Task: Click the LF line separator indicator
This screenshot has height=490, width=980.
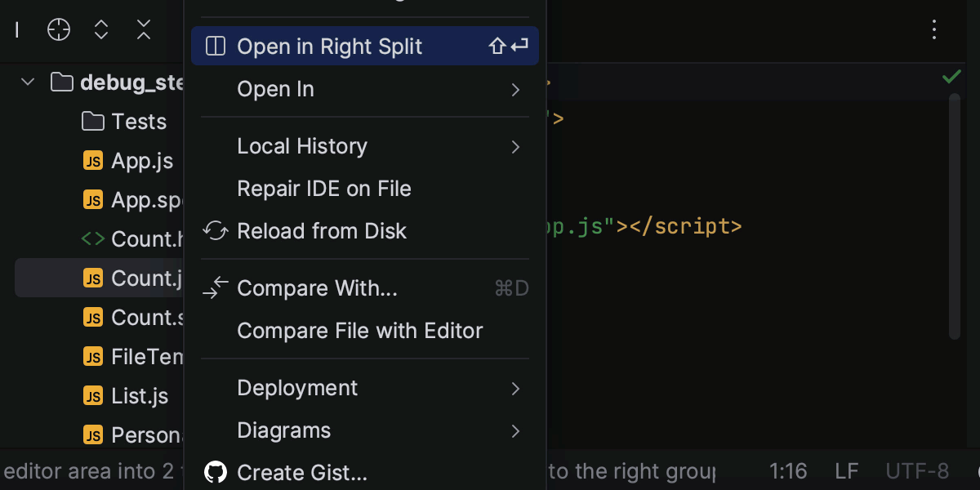Action: click(846, 470)
